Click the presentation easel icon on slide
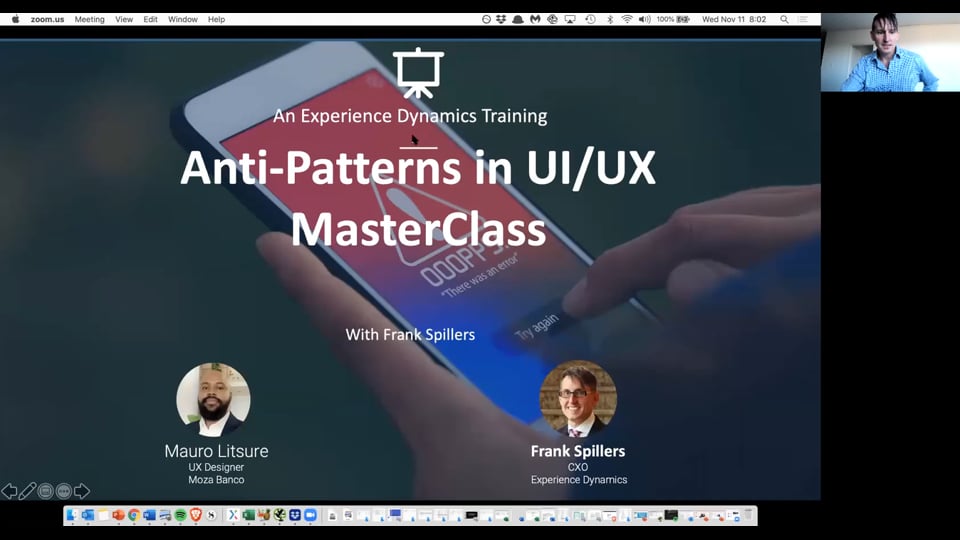This screenshot has height=540, width=960. pos(418,73)
